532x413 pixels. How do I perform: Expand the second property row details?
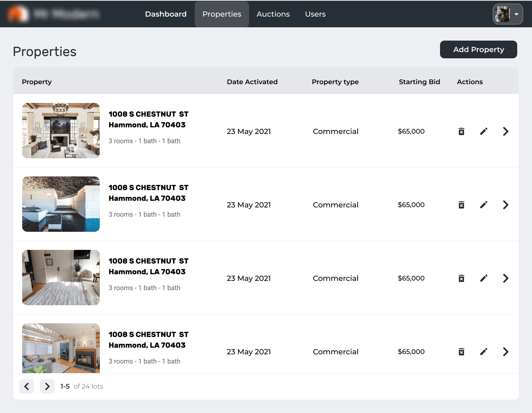(x=505, y=204)
